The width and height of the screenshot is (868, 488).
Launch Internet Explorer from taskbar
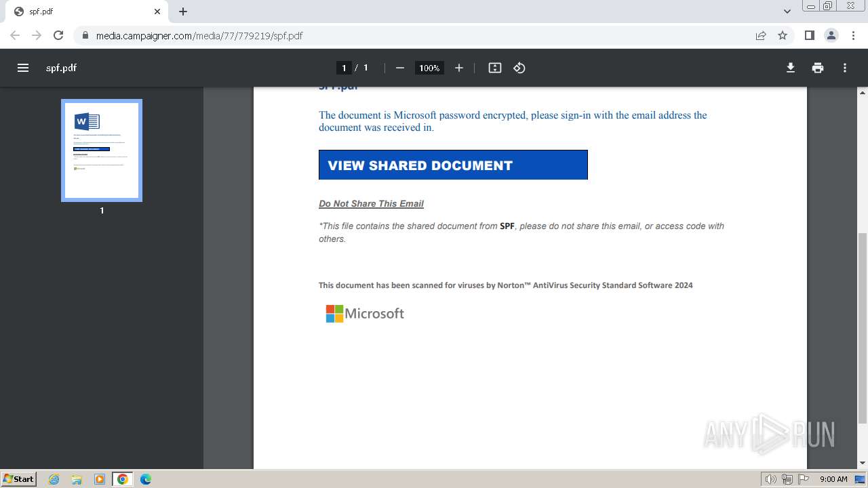[x=54, y=479]
